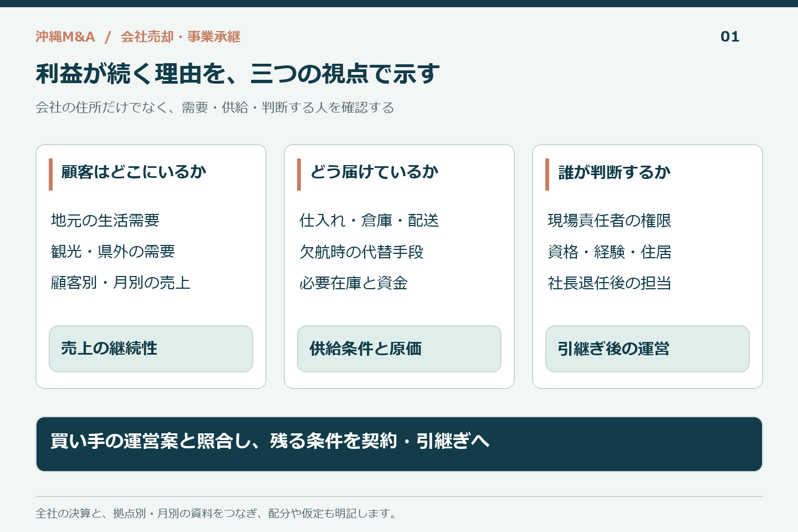This screenshot has height=532, width=798.
Task: Click the card heading 誰が判断するか
Action: [x=614, y=172]
